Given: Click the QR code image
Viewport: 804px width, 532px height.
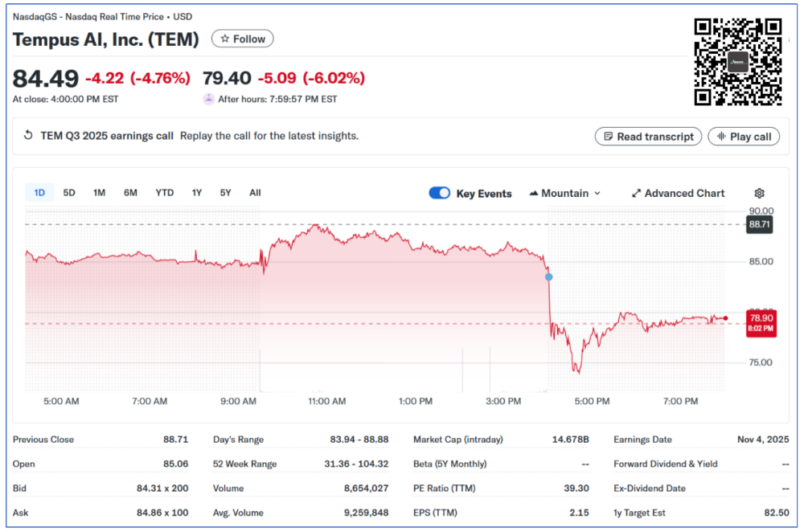Looking at the screenshot, I should tap(737, 63).
